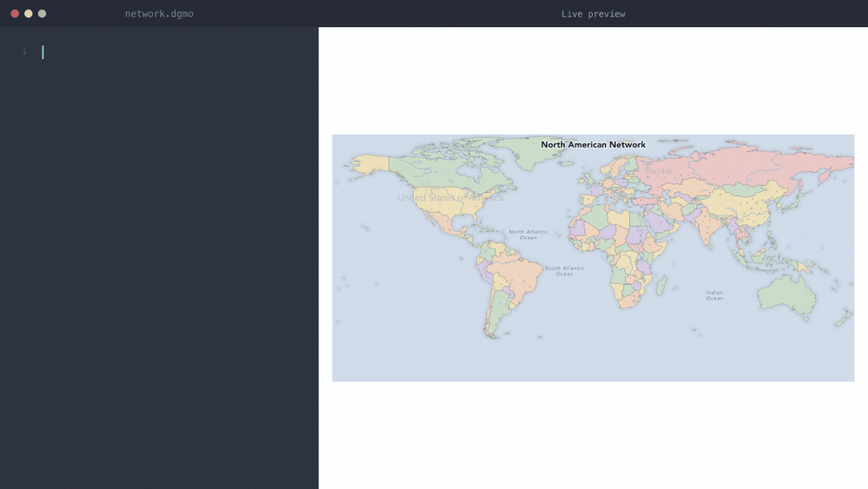This screenshot has height=489, width=868.
Task: Click the green maximize window dot
Action: (x=42, y=13)
